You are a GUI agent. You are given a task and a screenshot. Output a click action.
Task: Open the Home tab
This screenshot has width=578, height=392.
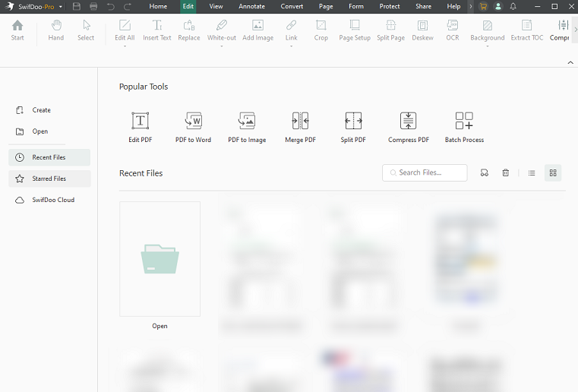158,6
